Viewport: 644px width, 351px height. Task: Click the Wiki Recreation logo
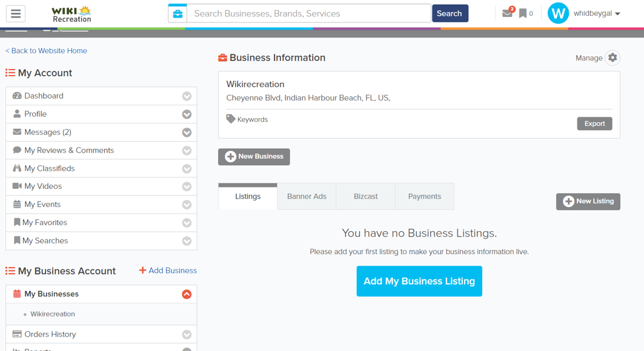tap(71, 14)
